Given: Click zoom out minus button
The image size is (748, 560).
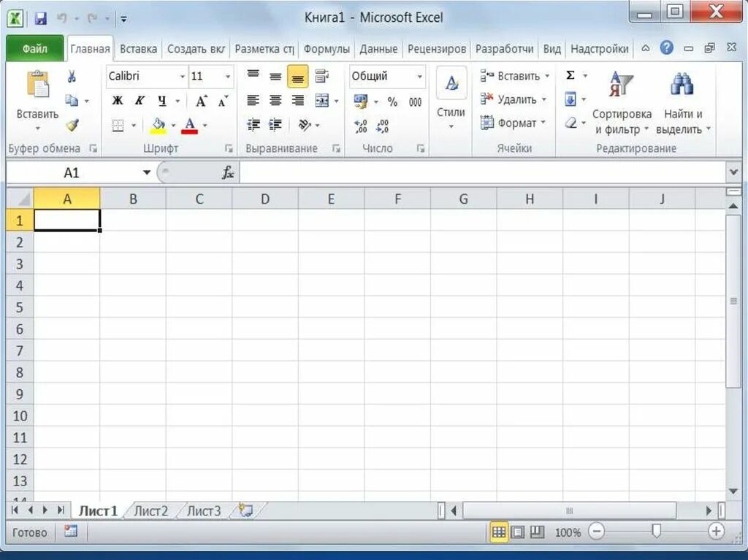Looking at the screenshot, I should point(596,531).
